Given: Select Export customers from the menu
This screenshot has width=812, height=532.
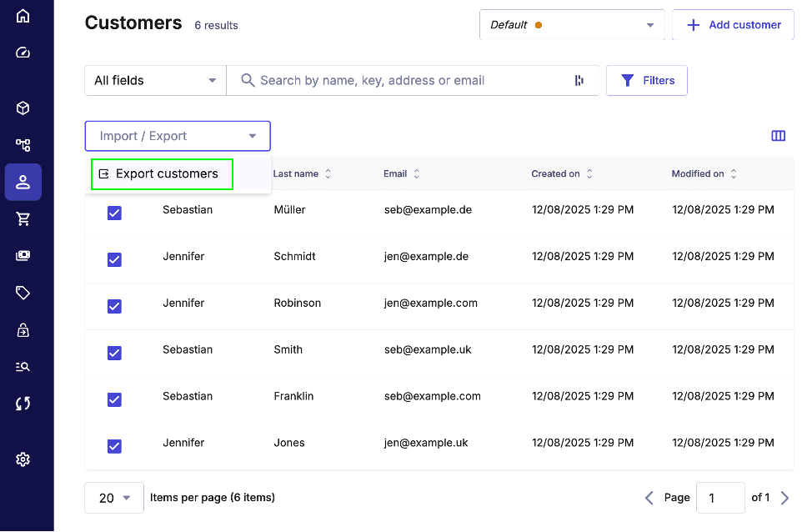Looking at the screenshot, I should pos(161,173).
